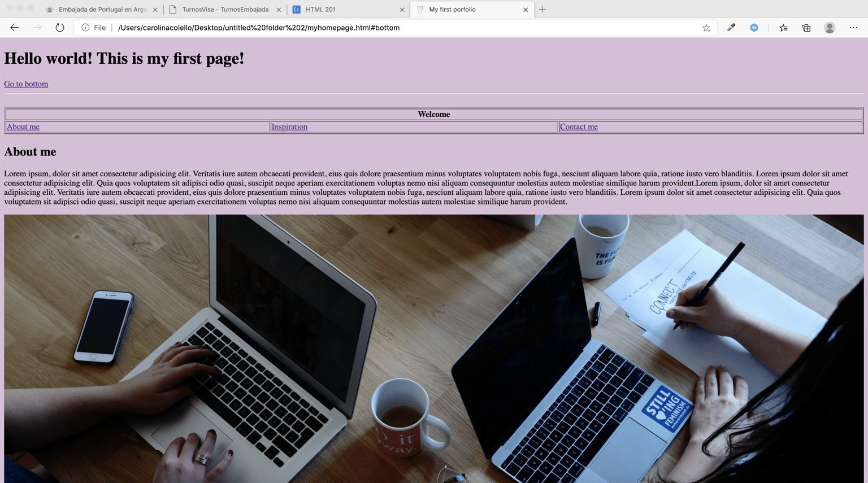
Task: Reload the current page
Action: click(59, 28)
